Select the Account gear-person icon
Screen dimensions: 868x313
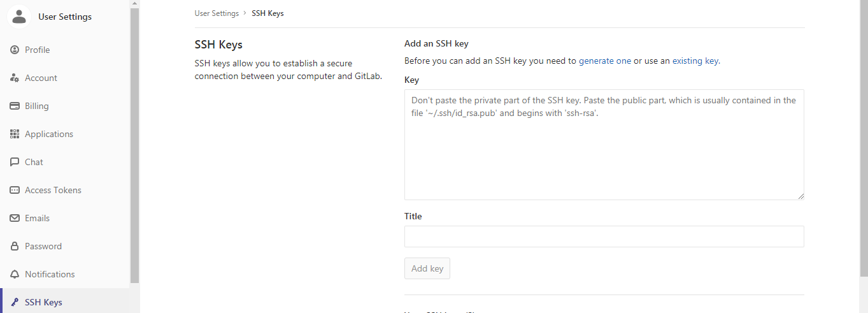(15, 78)
